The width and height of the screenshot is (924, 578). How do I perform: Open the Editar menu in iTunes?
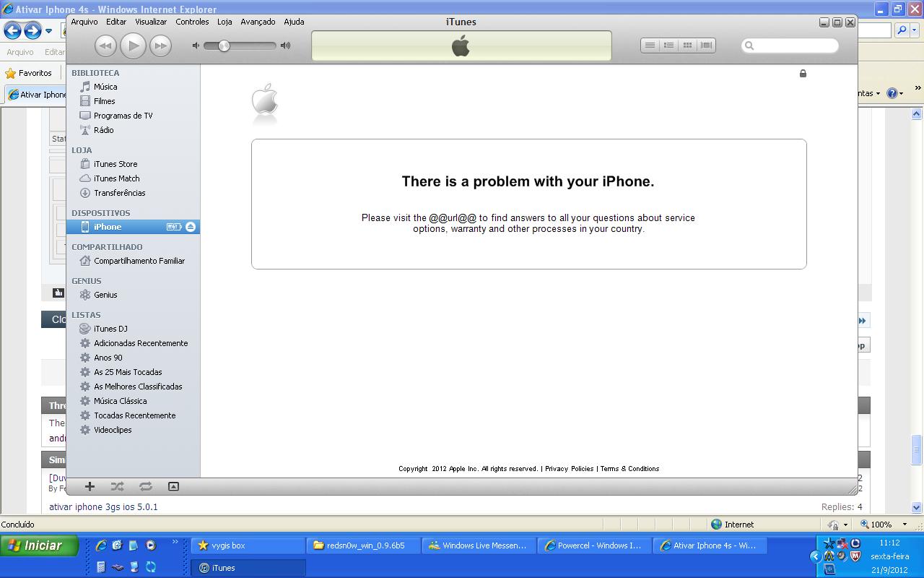(x=116, y=22)
